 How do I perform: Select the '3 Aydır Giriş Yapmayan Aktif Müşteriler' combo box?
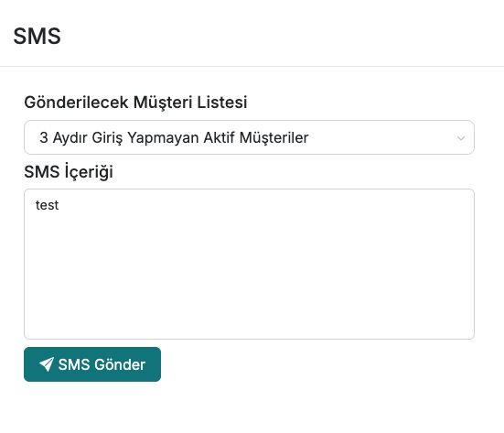pyautogui.click(x=249, y=137)
